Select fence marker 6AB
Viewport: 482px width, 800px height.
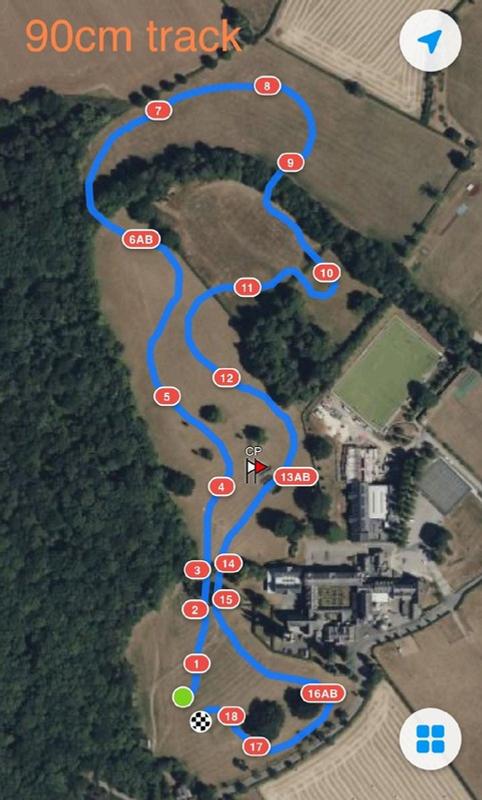point(141,239)
